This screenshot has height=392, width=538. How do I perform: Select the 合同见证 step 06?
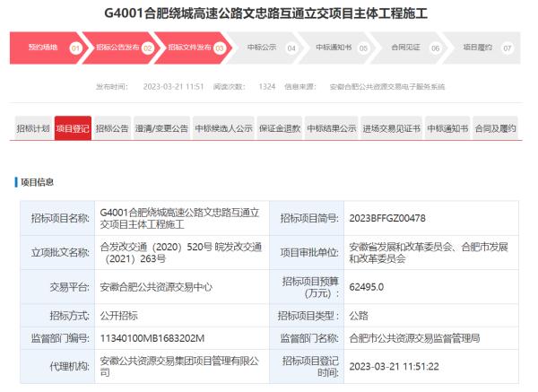(x=408, y=48)
